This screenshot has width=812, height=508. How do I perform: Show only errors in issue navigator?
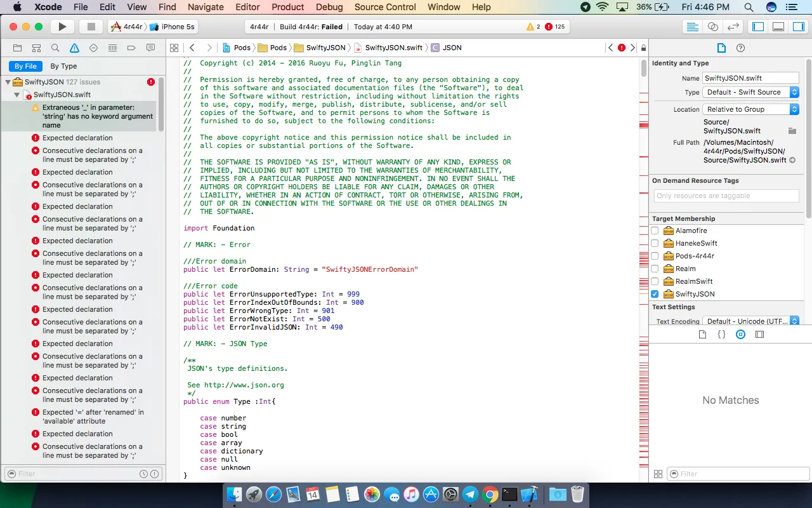[154, 474]
